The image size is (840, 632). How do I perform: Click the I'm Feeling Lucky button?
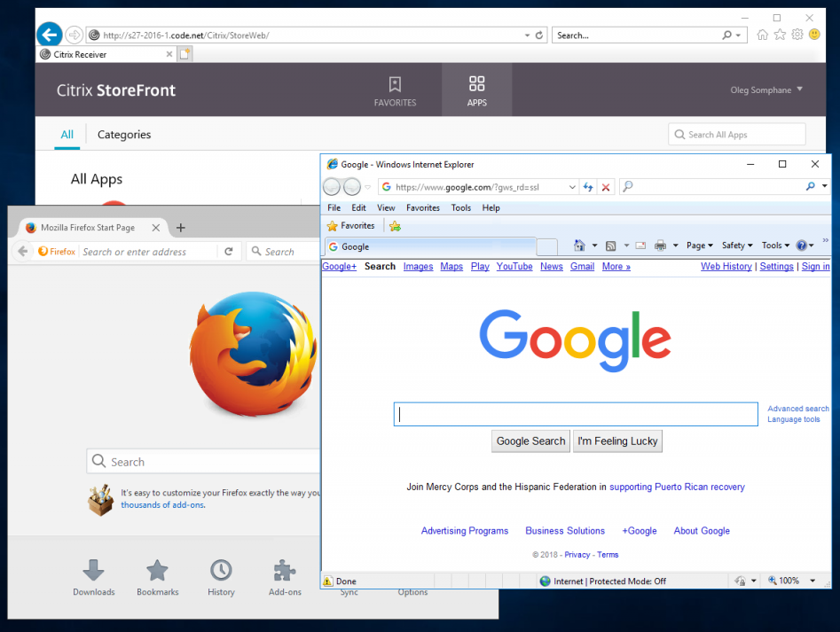pos(617,441)
